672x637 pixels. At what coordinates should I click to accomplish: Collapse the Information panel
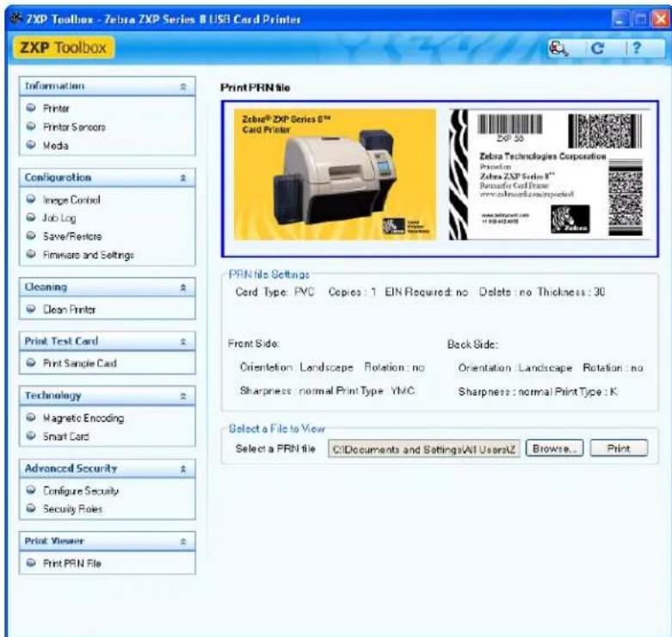tap(183, 87)
